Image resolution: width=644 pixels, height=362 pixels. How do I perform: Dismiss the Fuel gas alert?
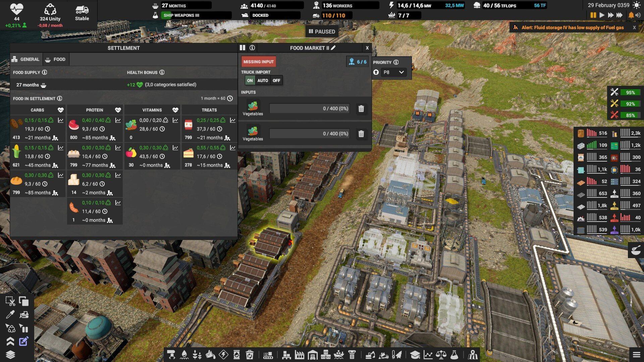click(634, 27)
